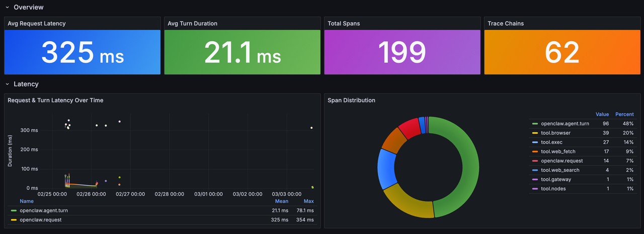The image size is (644, 234).
Task: Open the Avg Request Latency panel title
Action: 37,24
